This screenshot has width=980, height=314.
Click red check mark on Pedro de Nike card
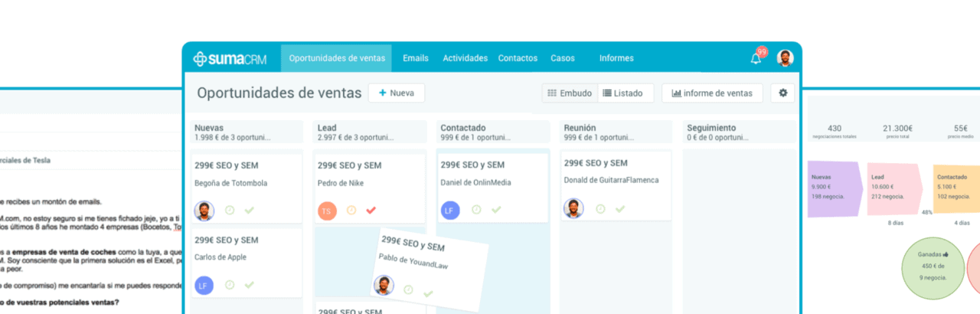click(371, 210)
